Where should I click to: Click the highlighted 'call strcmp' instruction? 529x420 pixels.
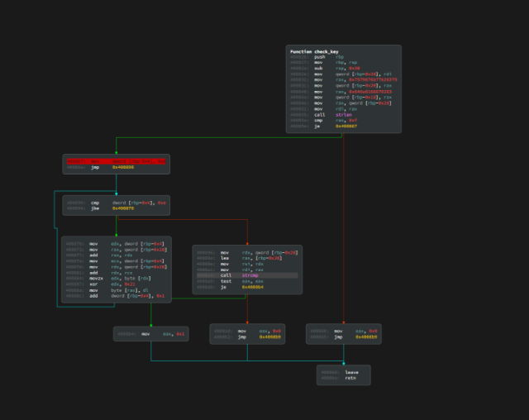click(x=247, y=275)
